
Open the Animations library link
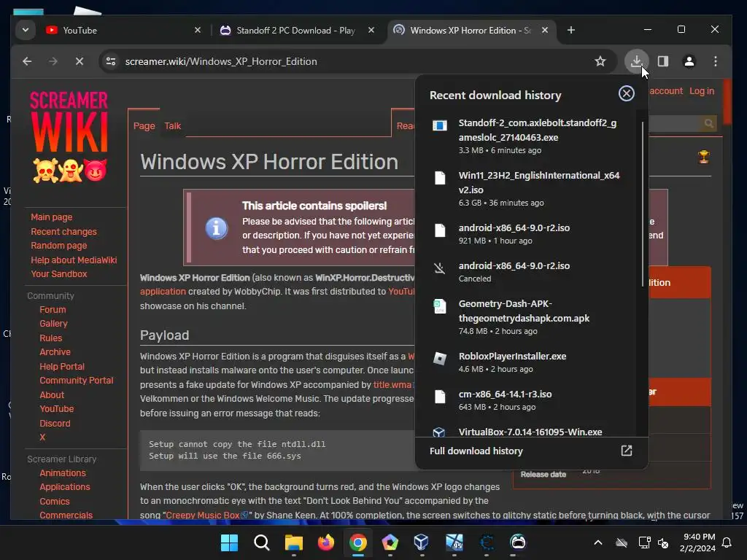click(x=63, y=472)
